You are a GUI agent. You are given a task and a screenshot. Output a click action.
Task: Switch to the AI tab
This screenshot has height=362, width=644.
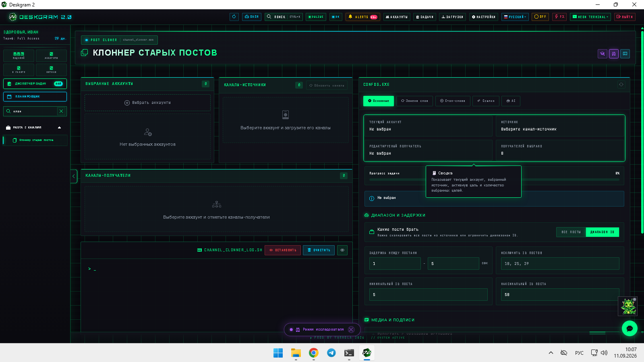point(511,101)
